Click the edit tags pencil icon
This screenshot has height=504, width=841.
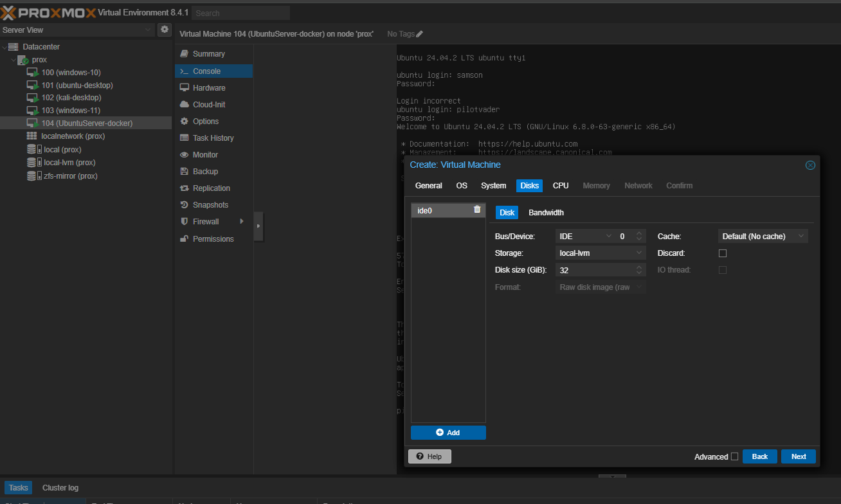pos(420,34)
